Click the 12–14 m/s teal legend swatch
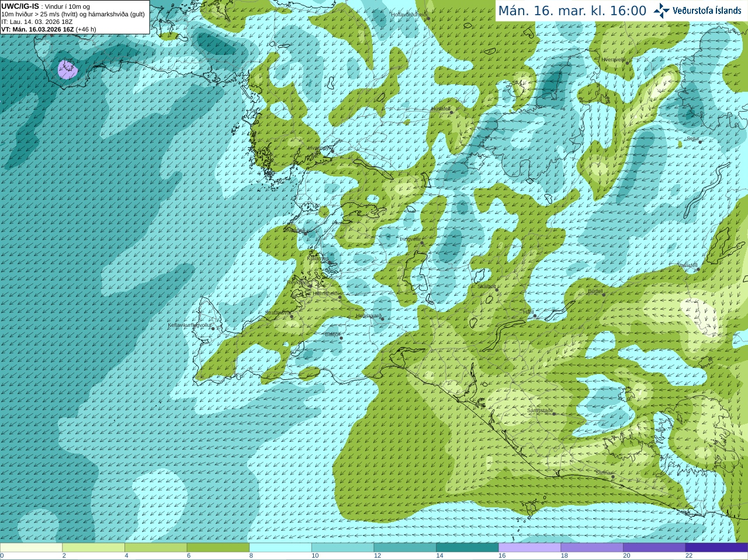The image size is (748, 560). (x=405, y=548)
